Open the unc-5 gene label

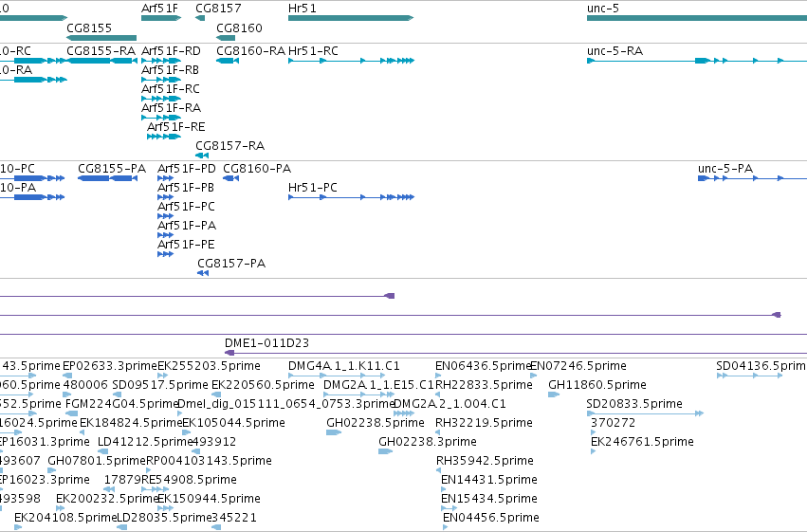tap(603, 9)
